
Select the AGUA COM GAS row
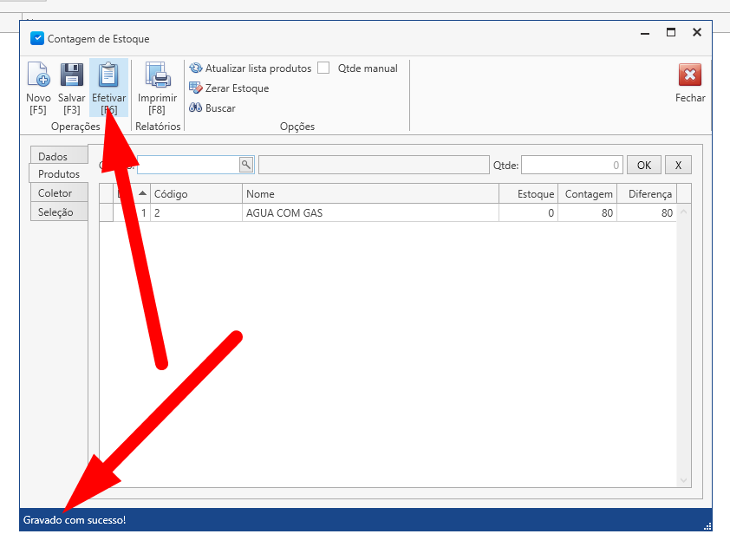point(369,213)
